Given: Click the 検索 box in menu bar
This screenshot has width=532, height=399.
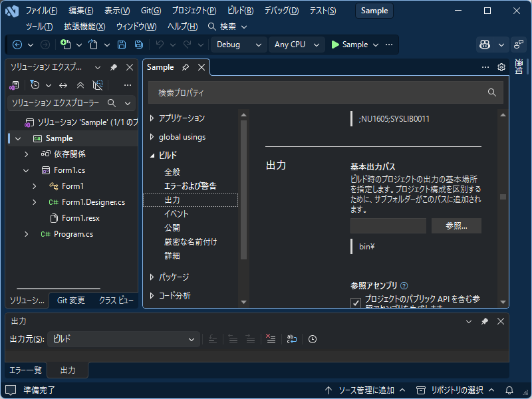Looking at the screenshot, I should coord(227,27).
